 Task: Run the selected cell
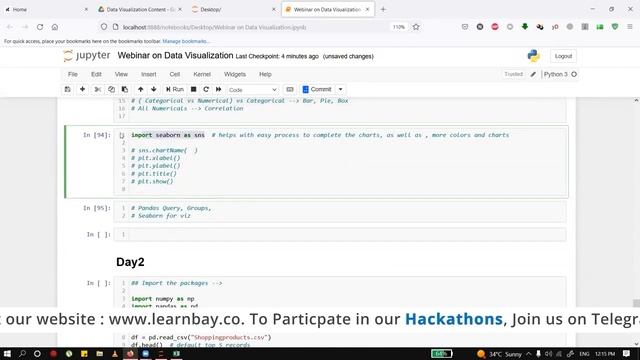click(x=175, y=89)
